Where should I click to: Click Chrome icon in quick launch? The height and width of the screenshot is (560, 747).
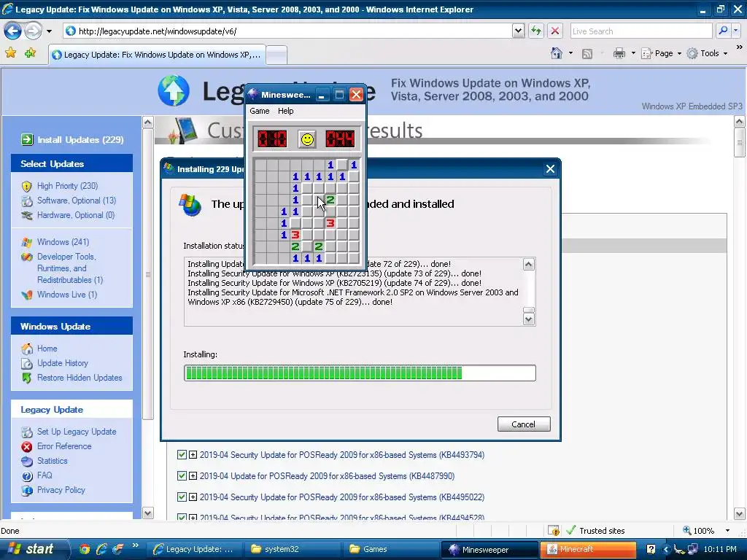tap(85, 549)
